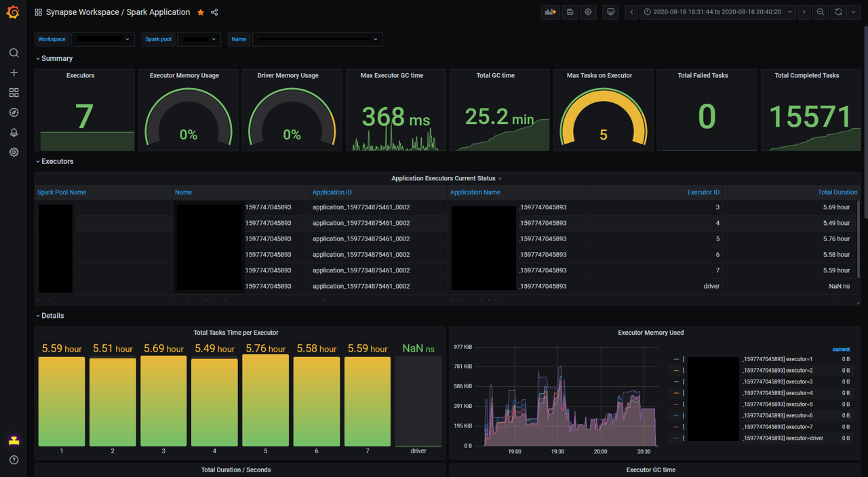868x477 pixels.
Task: Change color swatch of executor=driver series
Action: click(x=676, y=439)
